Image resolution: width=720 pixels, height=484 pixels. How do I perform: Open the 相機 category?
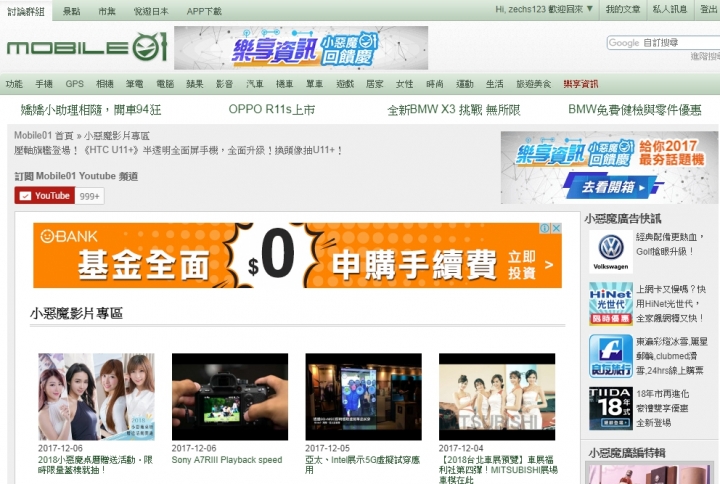tap(105, 84)
